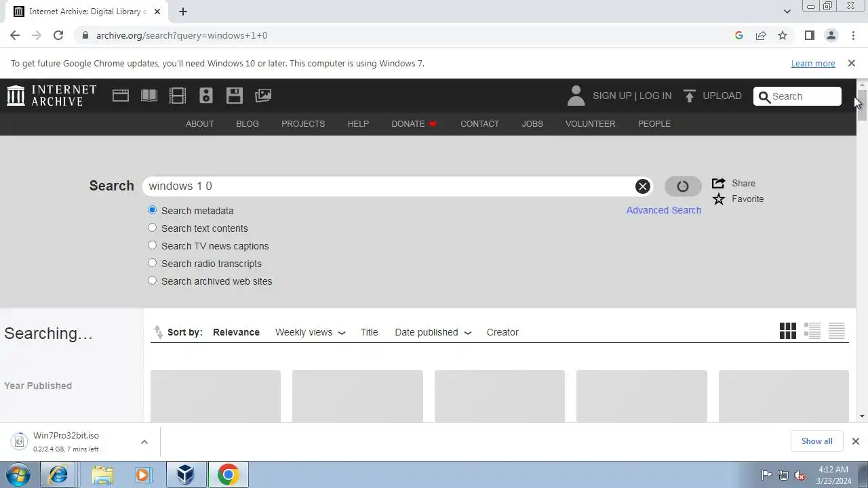Viewport: 868px width, 488px height.
Task: Open the tab search dropdown
Action: [787, 12]
